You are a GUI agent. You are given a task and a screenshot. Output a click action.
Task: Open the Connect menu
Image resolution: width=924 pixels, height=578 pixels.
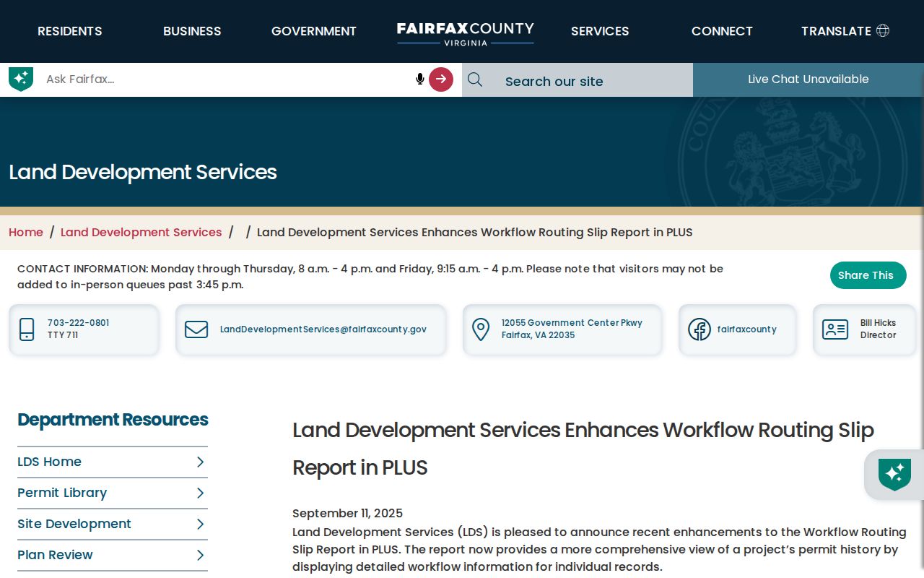[x=722, y=31]
